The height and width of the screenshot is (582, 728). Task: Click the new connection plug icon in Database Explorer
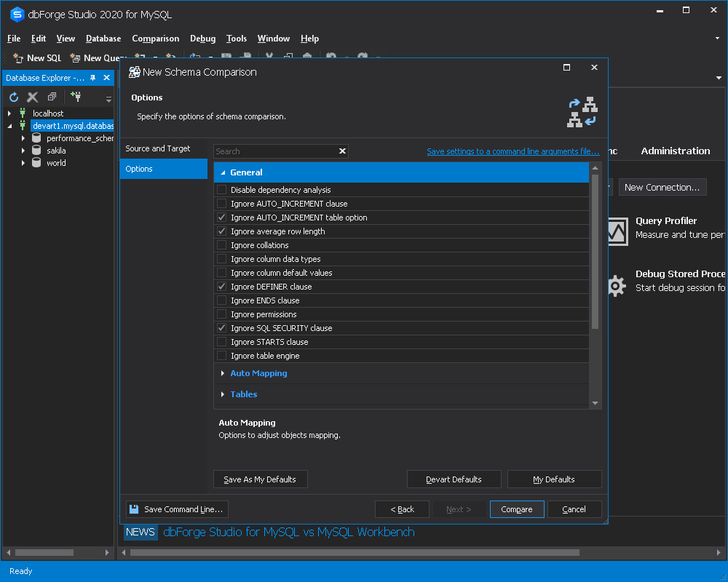coord(76,97)
